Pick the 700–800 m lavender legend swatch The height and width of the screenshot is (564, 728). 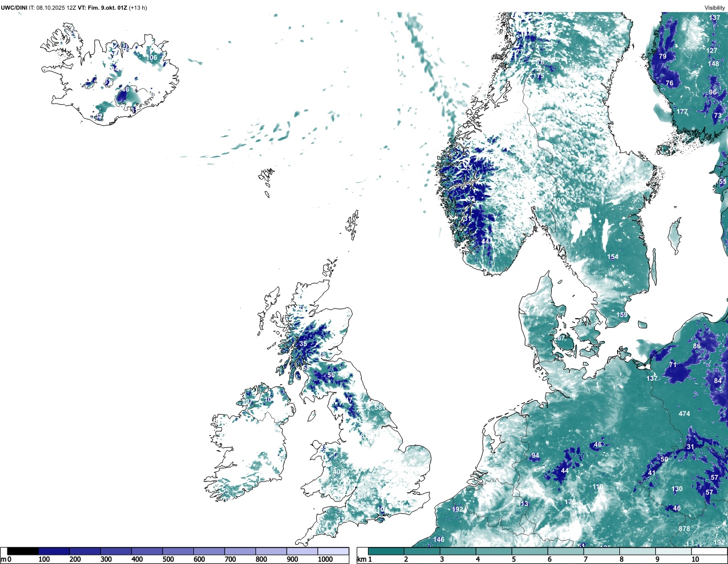pos(240,551)
